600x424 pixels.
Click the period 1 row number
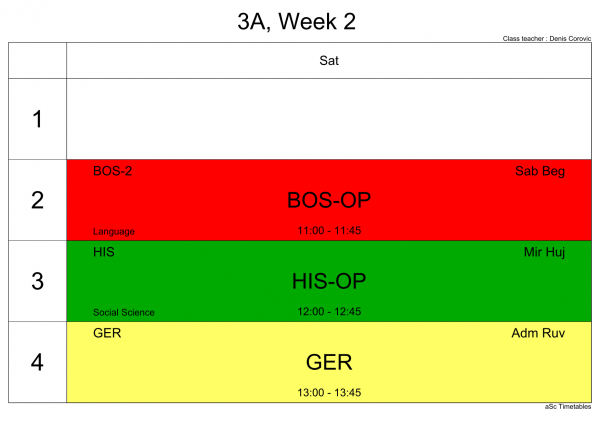point(37,119)
